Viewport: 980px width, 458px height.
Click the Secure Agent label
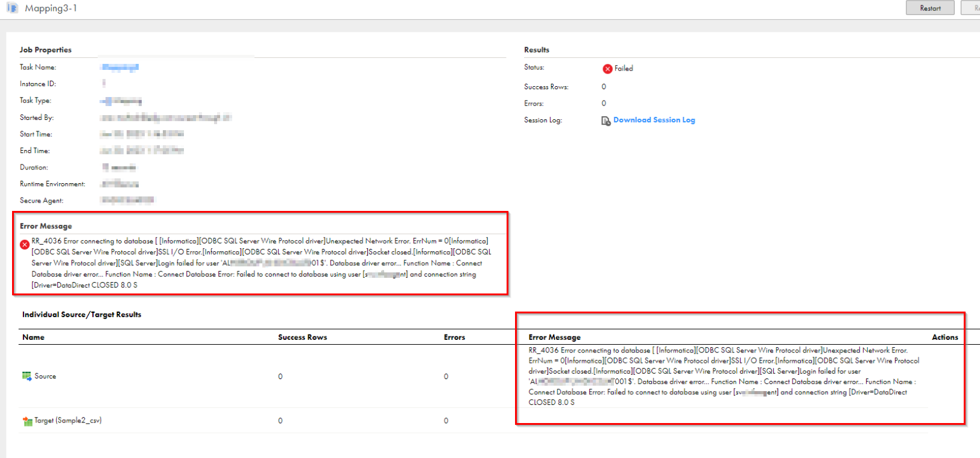[x=41, y=201]
